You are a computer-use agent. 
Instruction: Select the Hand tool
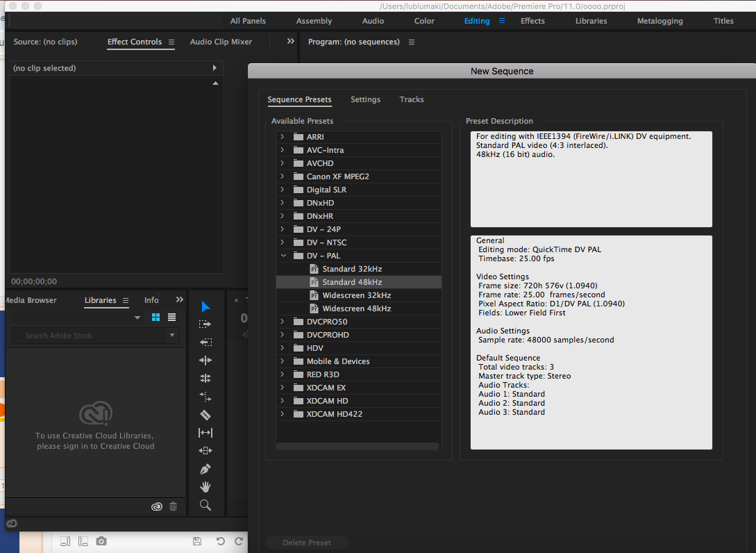pos(205,487)
